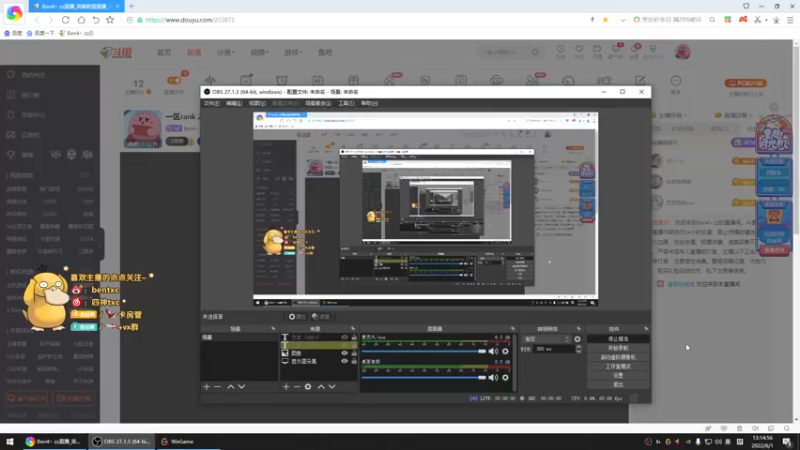Click the start virtual camera button in OBS
Image resolution: width=800 pixels, height=450 pixels.
click(x=618, y=357)
